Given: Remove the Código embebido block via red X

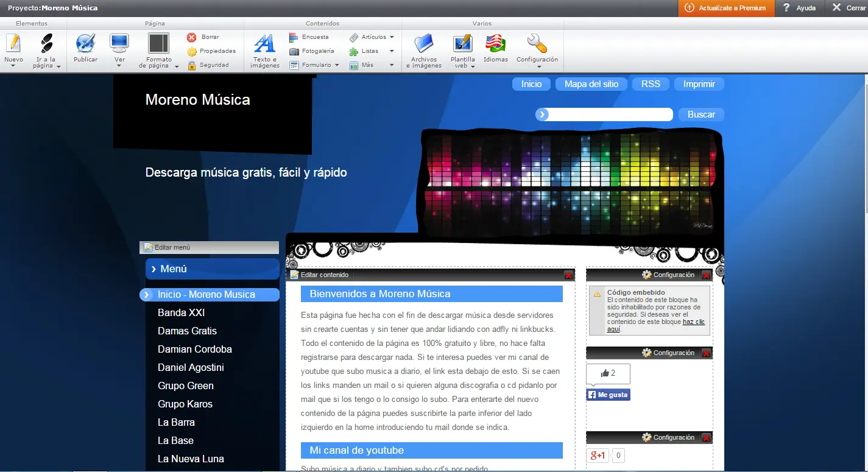Looking at the screenshot, I should click(707, 275).
